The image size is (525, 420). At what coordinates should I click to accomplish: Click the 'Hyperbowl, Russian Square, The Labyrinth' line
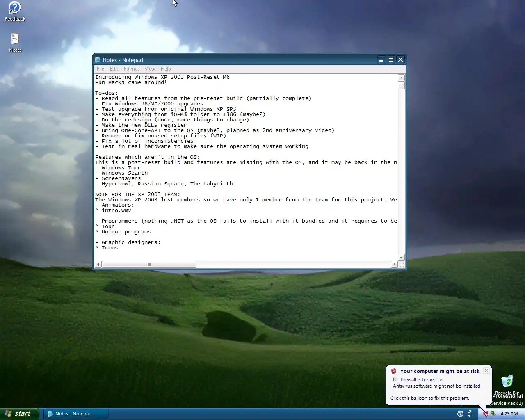164,184
